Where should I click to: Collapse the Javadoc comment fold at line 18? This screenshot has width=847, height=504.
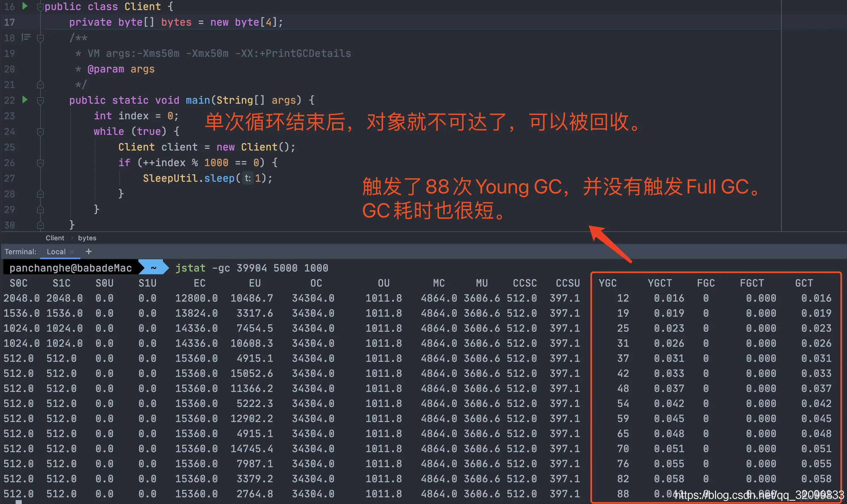coord(40,38)
